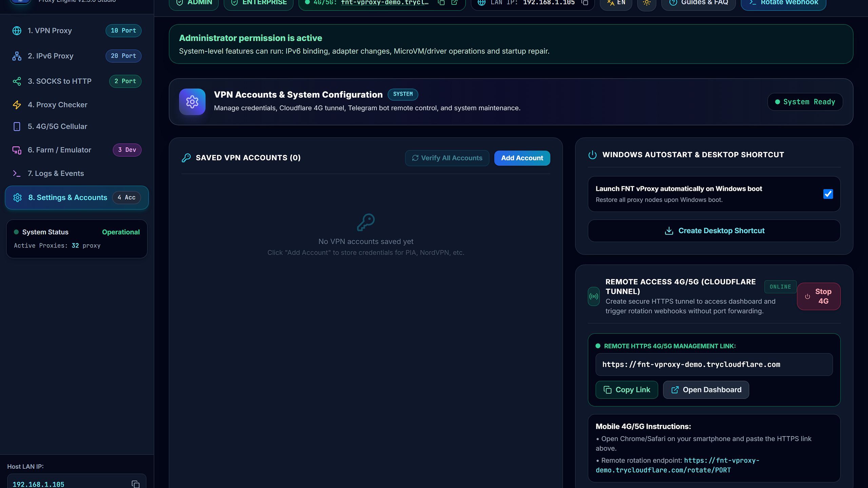Click the key icon beside Saved VPN Accounts

tap(186, 158)
